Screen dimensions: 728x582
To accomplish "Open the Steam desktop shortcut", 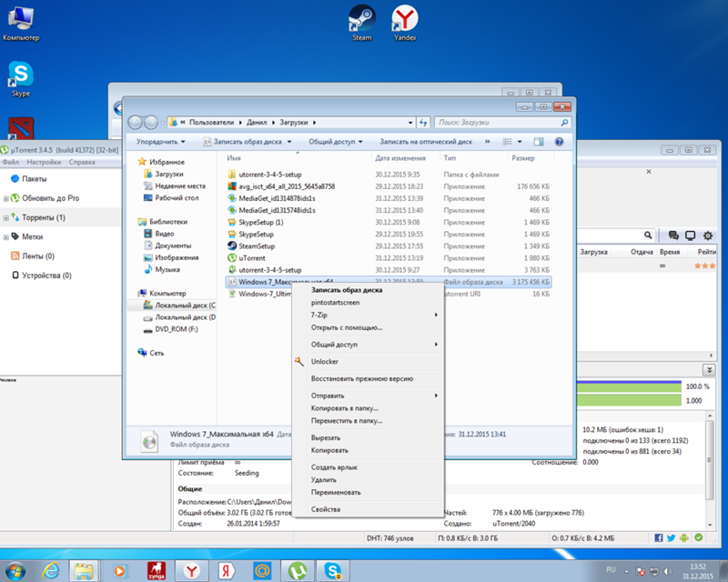I will (x=361, y=22).
